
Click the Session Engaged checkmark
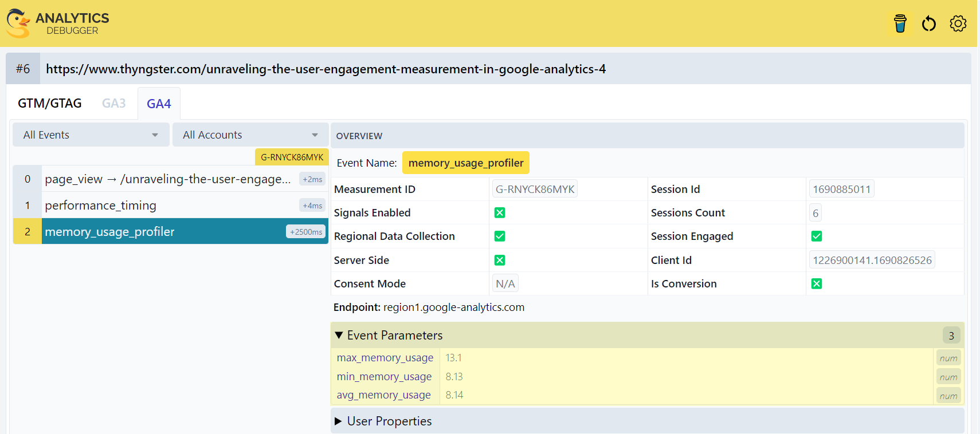pyautogui.click(x=817, y=236)
